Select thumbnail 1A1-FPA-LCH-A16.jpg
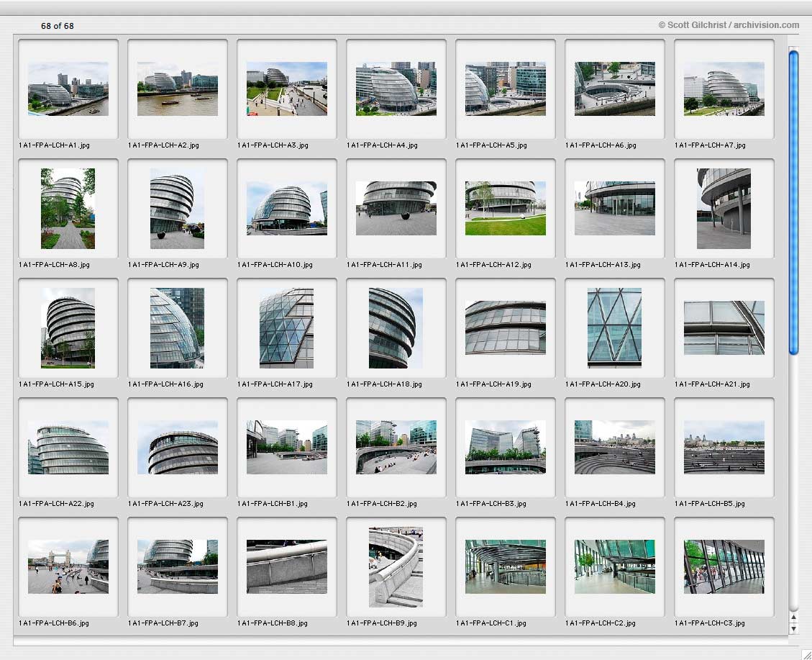Viewport: 812px width, 660px height. pos(177,328)
